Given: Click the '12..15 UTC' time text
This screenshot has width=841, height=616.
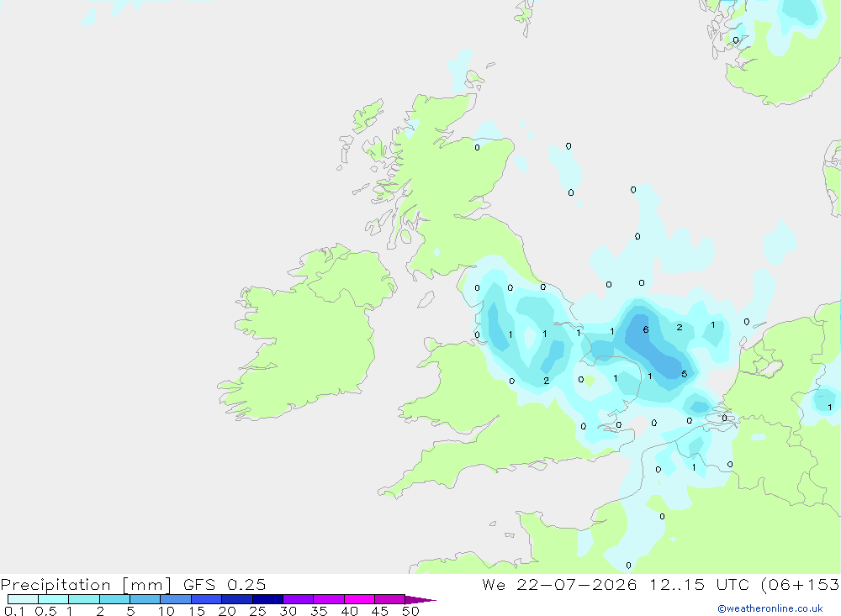Looking at the screenshot, I should [698, 584].
